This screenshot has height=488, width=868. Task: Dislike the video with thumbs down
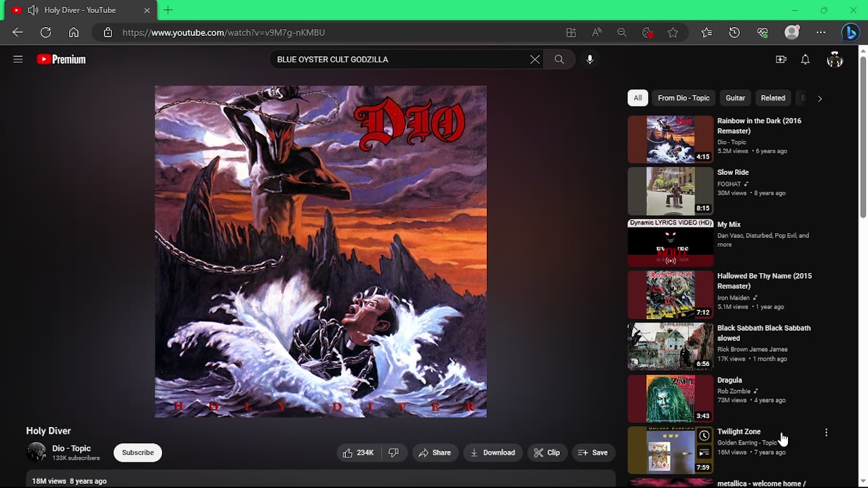coord(394,453)
